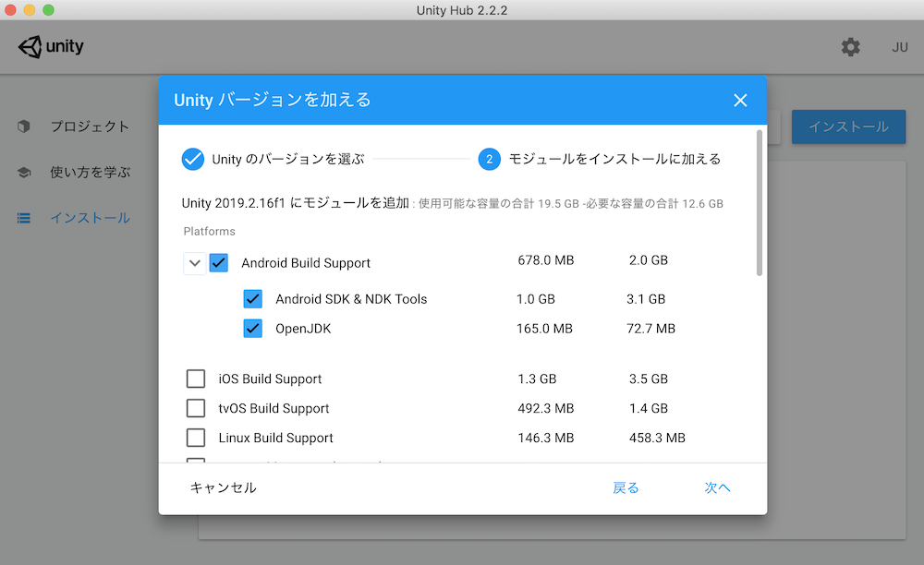Click the 2.0 GB install size
This screenshot has height=565, width=924.
click(649, 260)
